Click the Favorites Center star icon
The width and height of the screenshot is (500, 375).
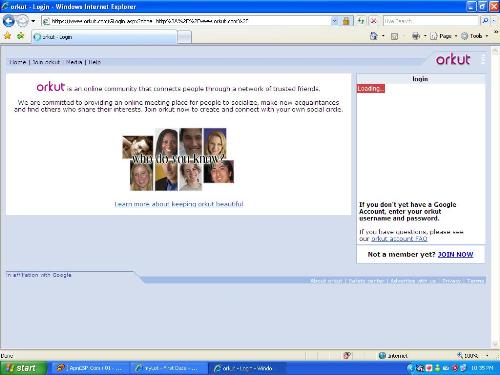(x=7, y=36)
